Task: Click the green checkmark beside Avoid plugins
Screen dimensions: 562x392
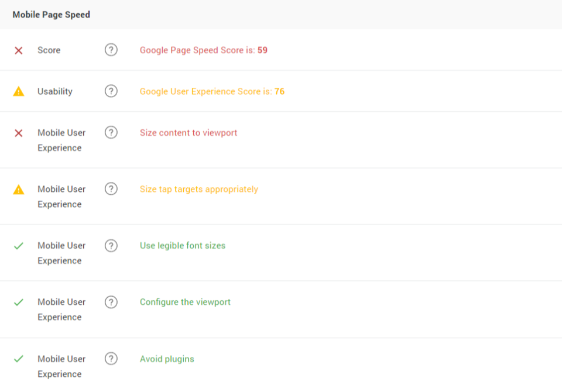Action: coord(18,359)
